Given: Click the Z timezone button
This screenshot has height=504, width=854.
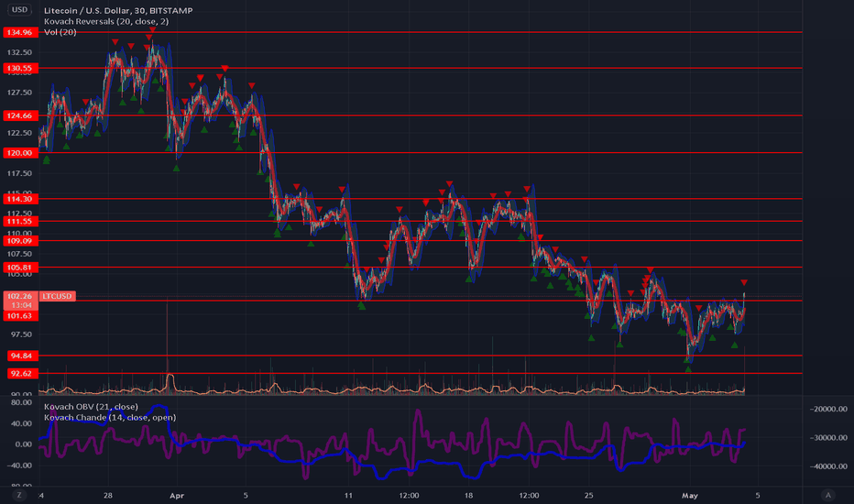Looking at the screenshot, I should tap(19, 495).
